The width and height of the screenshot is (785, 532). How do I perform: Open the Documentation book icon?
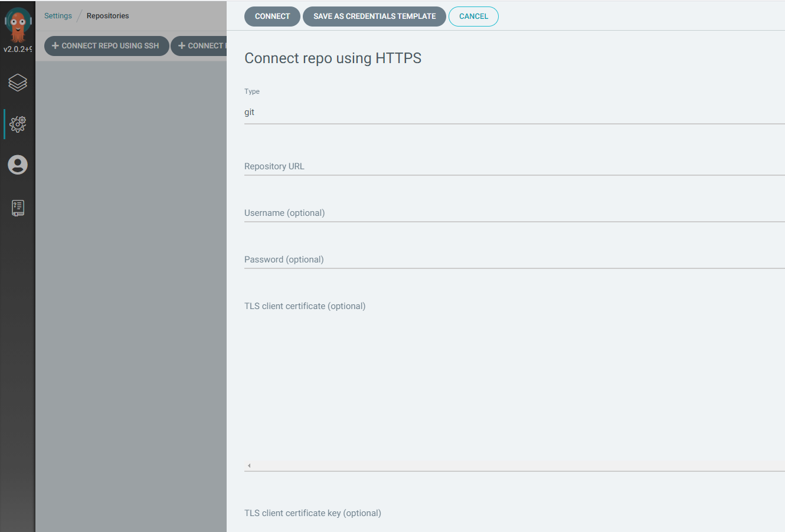[x=18, y=208]
